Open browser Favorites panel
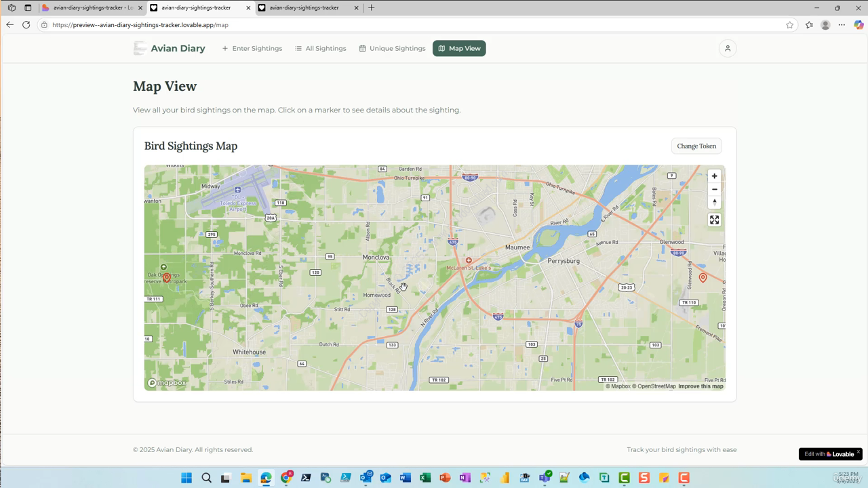The height and width of the screenshot is (488, 868). pos(809,25)
